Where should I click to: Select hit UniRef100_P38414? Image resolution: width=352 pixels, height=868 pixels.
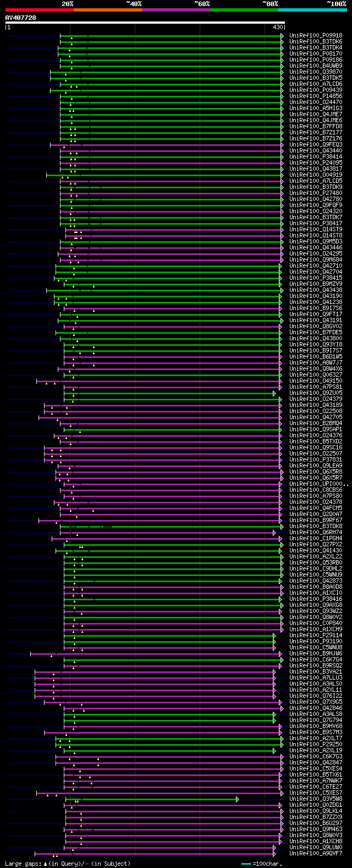pos(316,156)
